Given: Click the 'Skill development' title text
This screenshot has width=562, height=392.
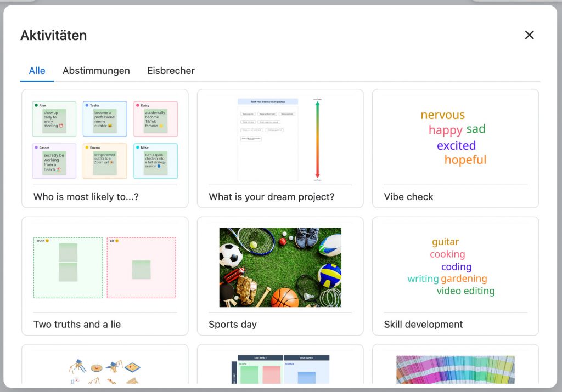Looking at the screenshot, I should [423, 325].
